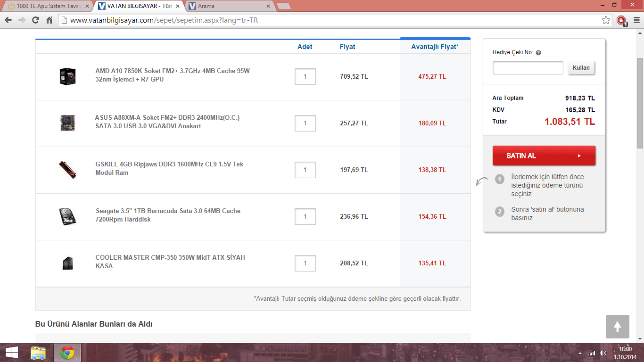Image resolution: width=644 pixels, height=362 pixels.
Task: Click the Adet column header
Action: 305,47
